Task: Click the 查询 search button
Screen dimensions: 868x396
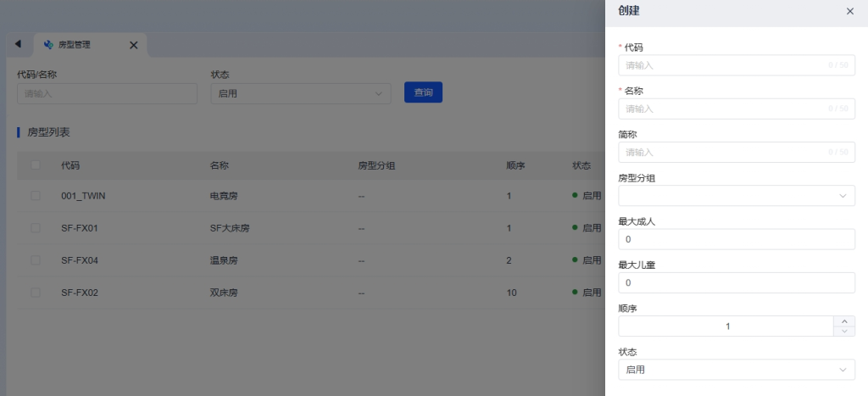Action: [x=423, y=93]
